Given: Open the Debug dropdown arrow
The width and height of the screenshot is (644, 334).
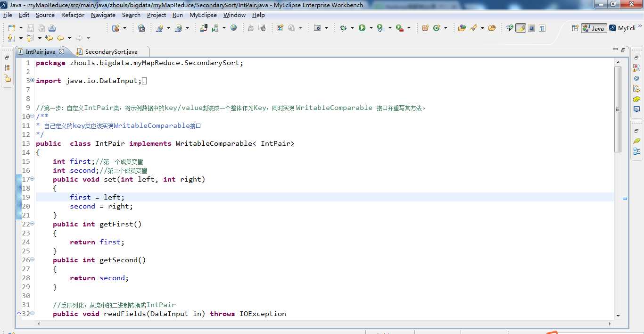Looking at the screenshot, I should click(x=352, y=28).
